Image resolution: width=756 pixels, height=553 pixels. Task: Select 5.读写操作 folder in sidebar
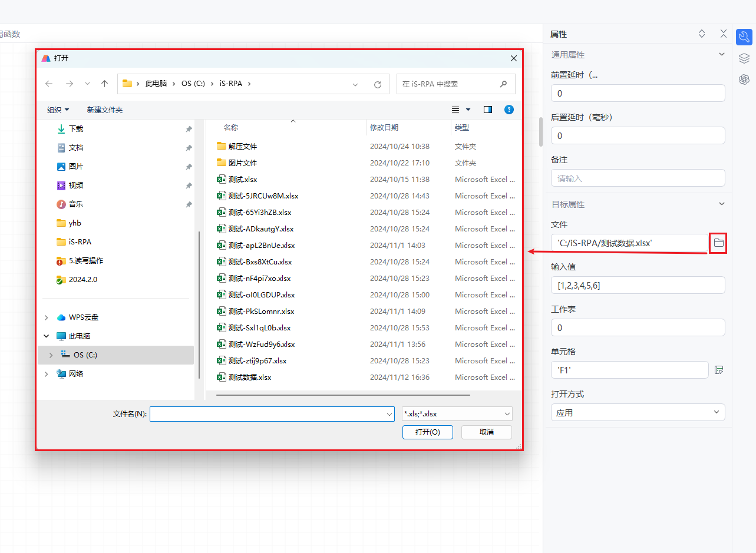click(80, 260)
